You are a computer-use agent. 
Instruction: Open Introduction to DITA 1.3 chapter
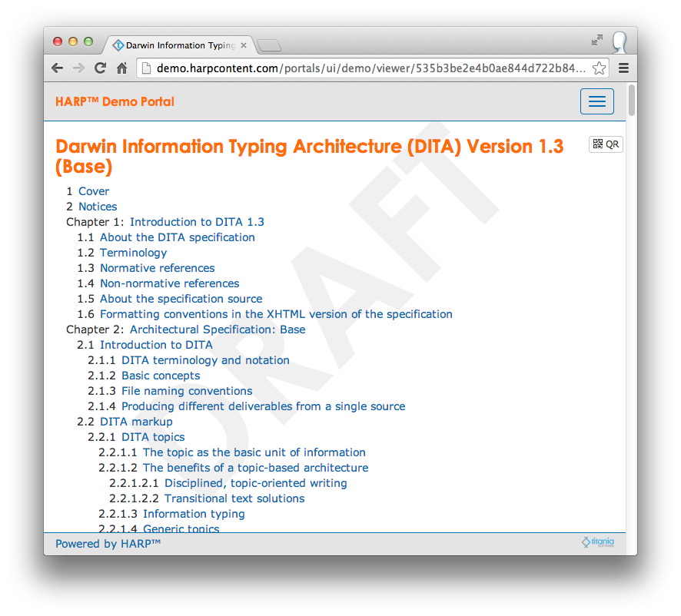coord(198,222)
